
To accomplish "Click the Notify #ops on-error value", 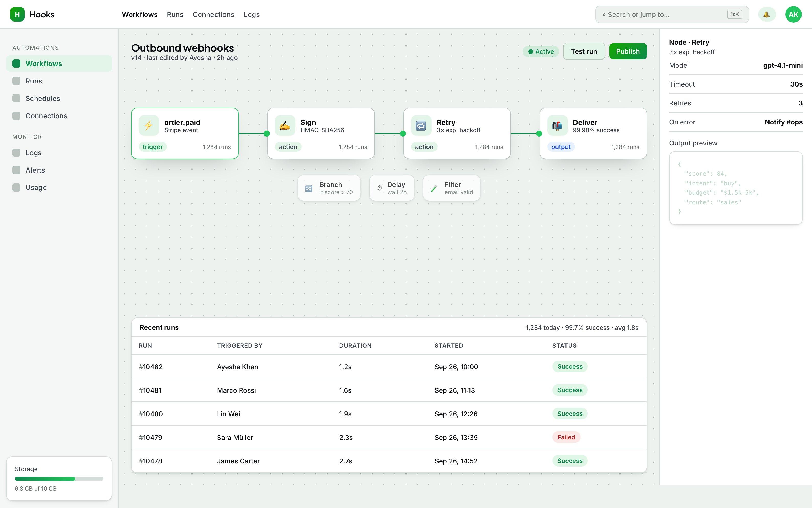I will [x=783, y=122].
